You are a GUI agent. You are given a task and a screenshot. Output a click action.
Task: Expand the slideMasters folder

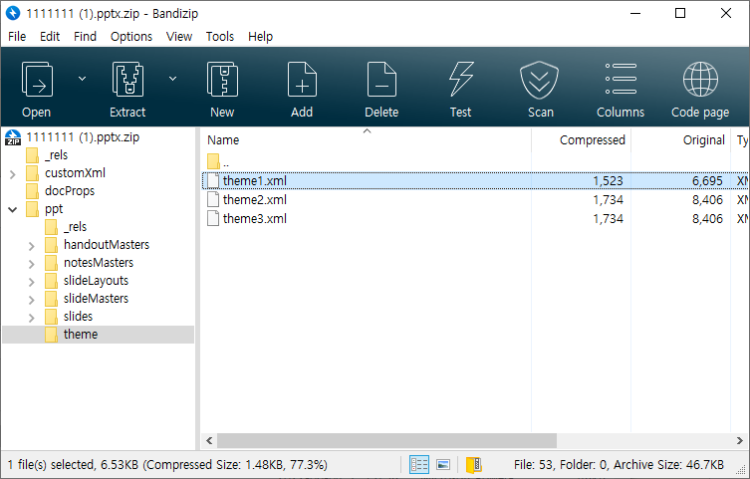click(x=32, y=300)
